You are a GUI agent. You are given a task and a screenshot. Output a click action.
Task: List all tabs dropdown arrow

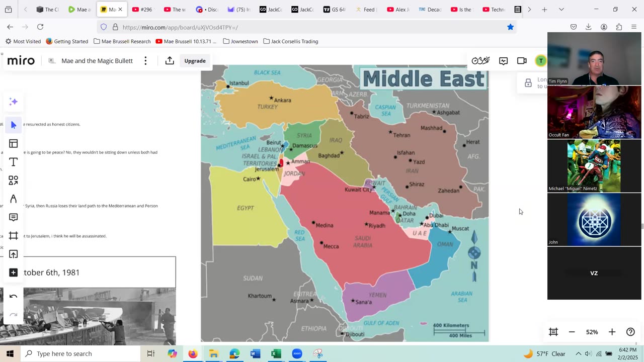click(561, 10)
